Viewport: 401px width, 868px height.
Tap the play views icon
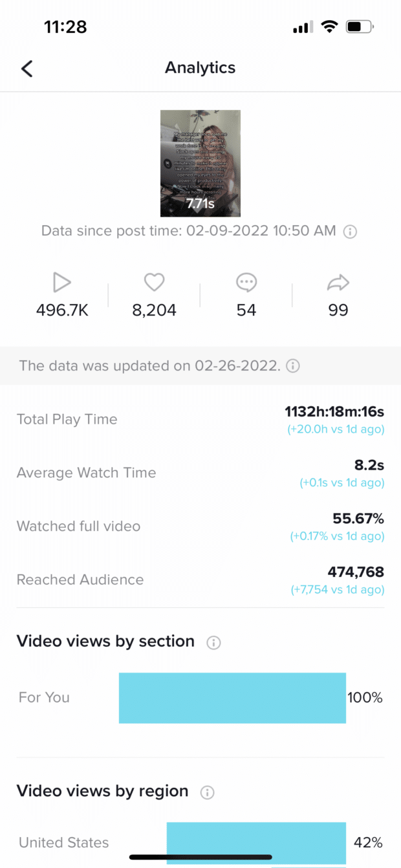click(x=62, y=282)
